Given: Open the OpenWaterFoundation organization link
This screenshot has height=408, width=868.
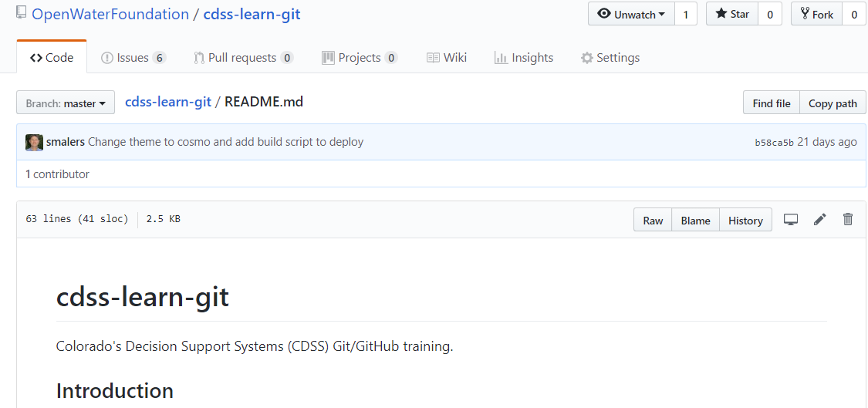Looking at the screenshot, I should coord(110,14).
